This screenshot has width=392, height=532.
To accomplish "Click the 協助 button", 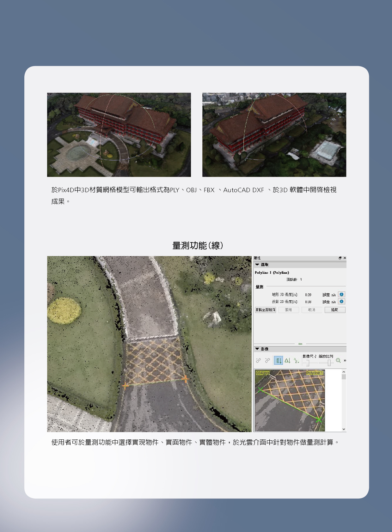I will 335,310.
